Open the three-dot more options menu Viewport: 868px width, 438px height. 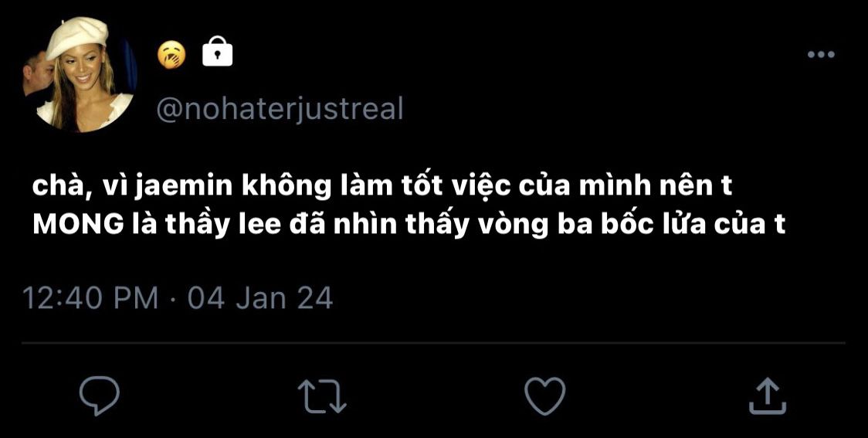[x=821, y=54]
